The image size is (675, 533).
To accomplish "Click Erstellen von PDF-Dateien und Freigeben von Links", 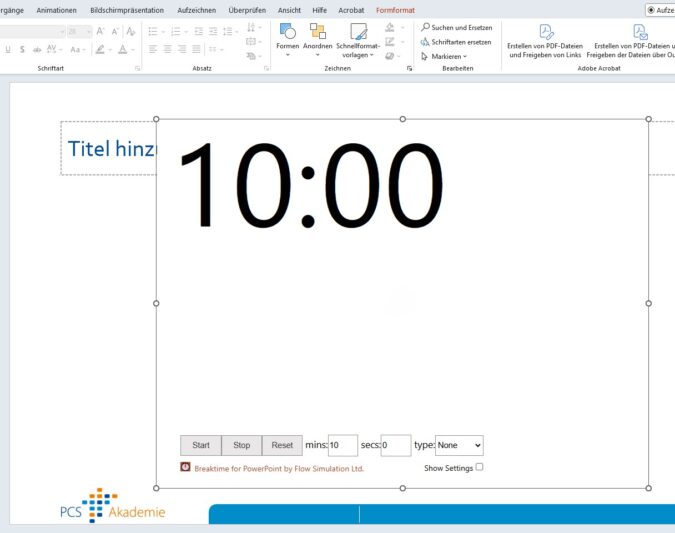I will [545, 41].
